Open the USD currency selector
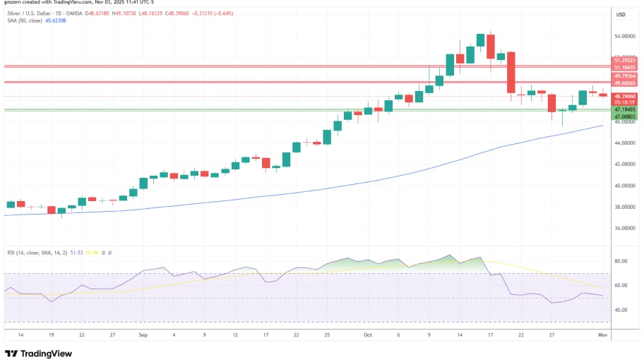 pyautogui.click(x=621, y=15)
